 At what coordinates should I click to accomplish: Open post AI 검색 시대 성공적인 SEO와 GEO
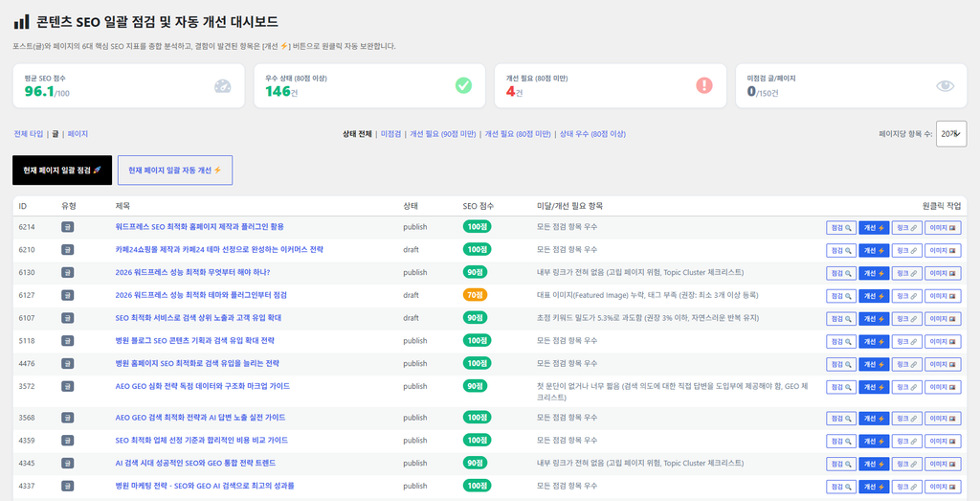(x=195, y=463)
